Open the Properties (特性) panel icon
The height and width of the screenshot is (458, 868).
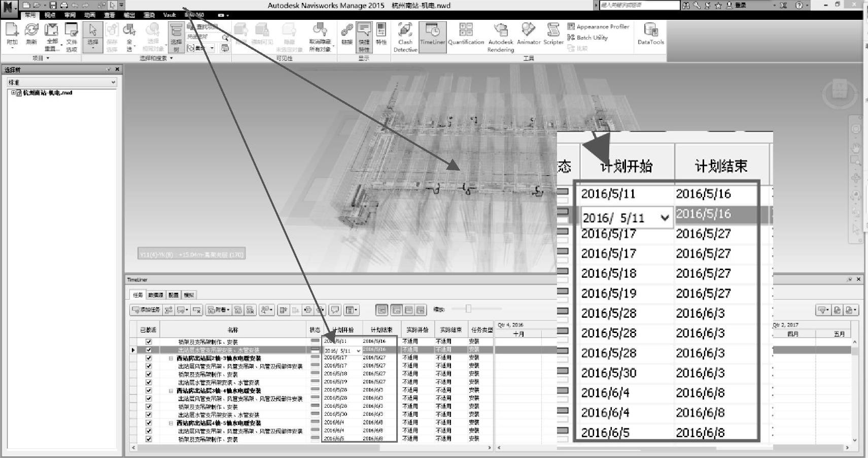381,34
